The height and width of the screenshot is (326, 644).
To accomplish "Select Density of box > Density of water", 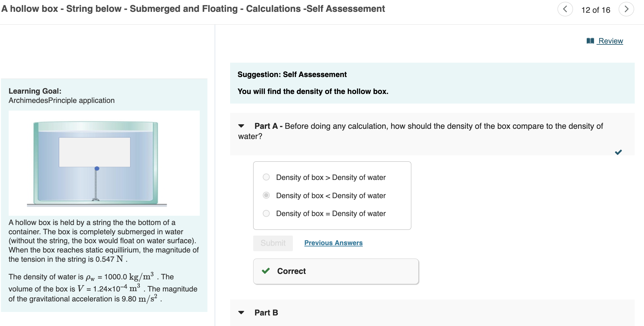I will click(266, 177).
